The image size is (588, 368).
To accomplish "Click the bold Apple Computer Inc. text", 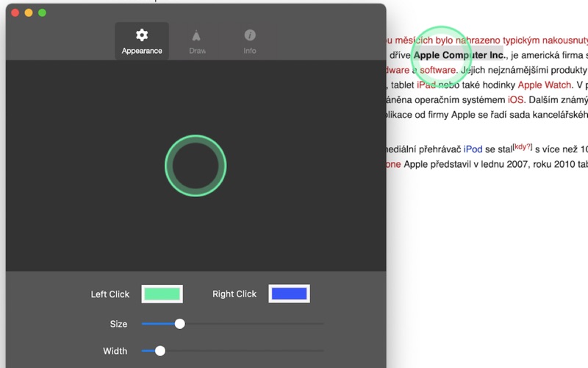I will [459, 56].
